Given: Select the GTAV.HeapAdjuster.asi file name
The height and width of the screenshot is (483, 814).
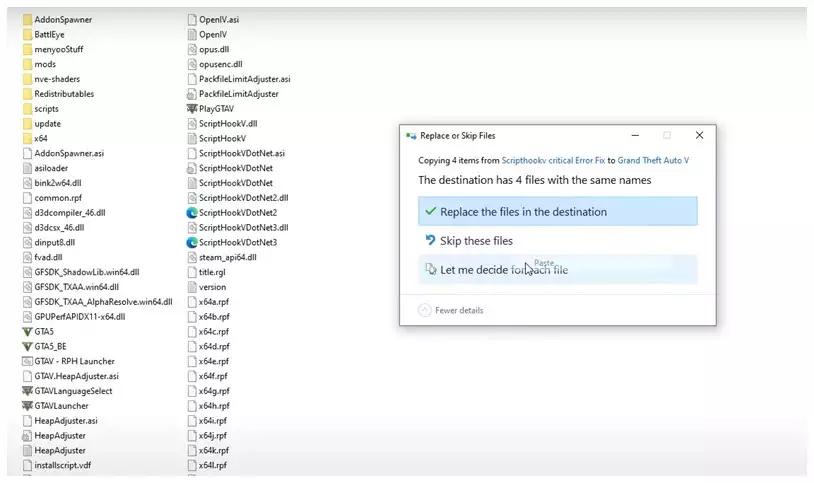Looking at the screenshot, I should click(x=77, y=376).
